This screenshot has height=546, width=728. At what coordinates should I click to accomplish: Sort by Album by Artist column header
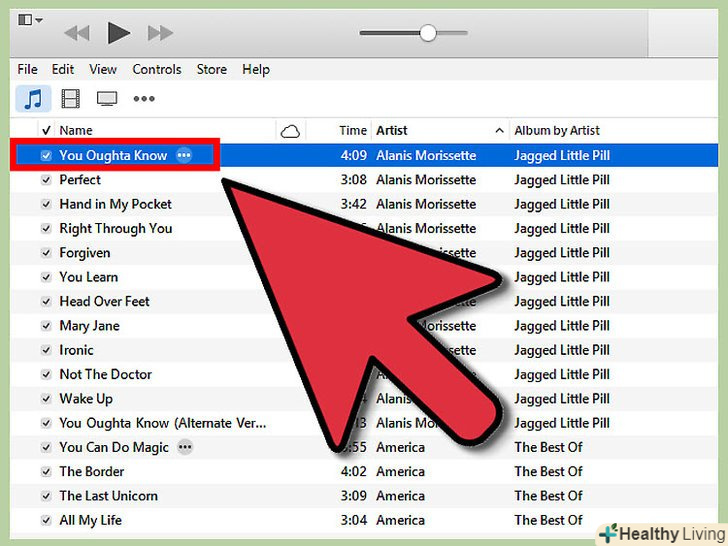pos(557,130)
